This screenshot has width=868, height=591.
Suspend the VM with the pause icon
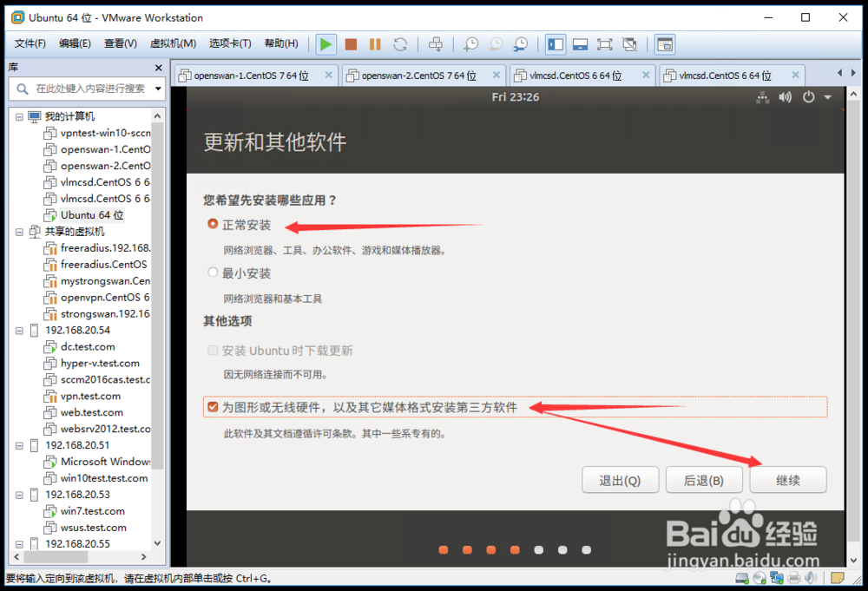pos(375,44)
